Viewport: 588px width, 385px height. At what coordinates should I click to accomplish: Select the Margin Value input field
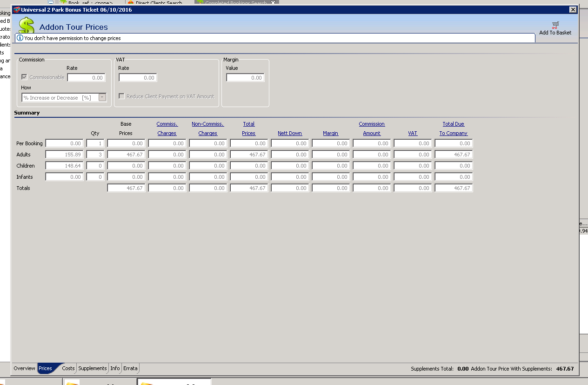(x=245, y=78)
